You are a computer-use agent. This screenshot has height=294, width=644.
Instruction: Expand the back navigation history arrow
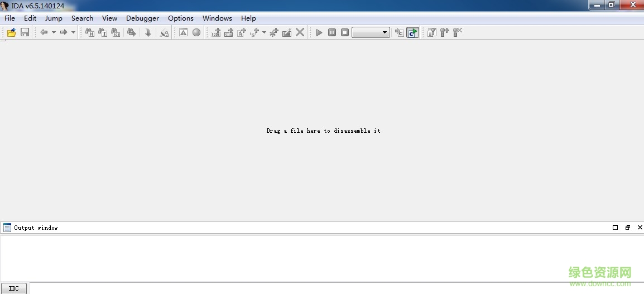[x=54, y=32]
